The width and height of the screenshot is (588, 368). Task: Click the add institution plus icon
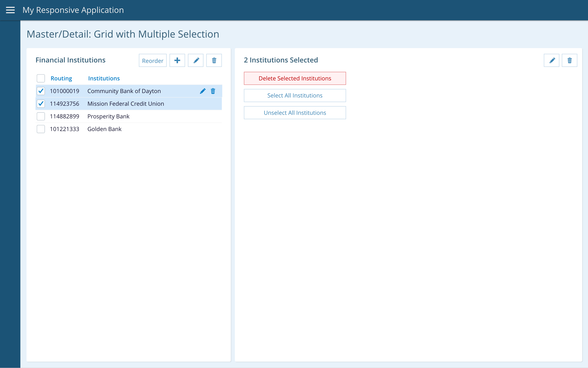coord(177,60)
